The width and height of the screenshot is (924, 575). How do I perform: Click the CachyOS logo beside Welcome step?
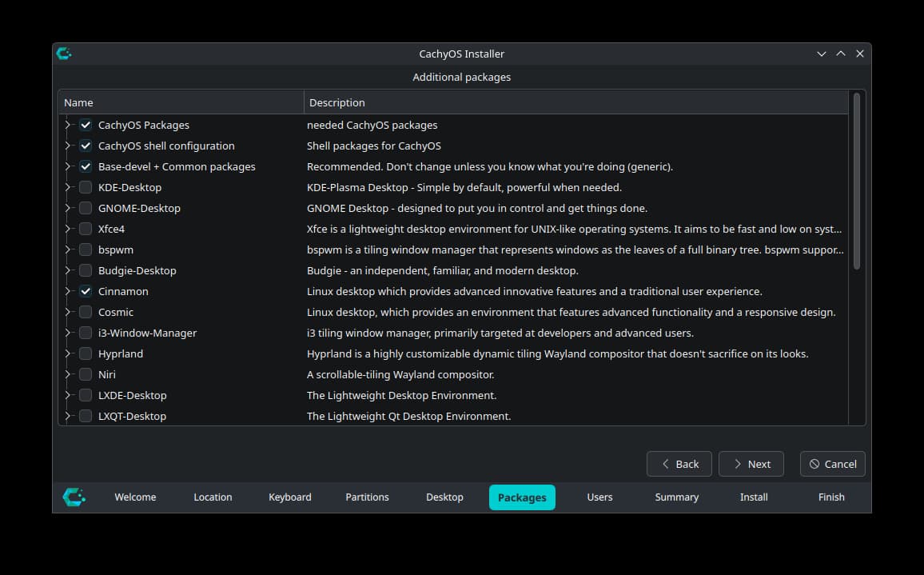pos(74,497)
